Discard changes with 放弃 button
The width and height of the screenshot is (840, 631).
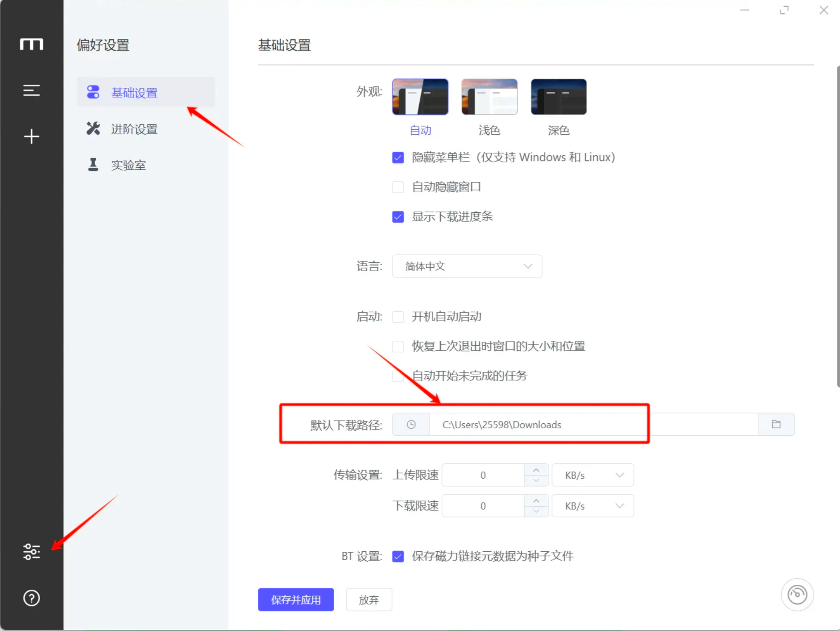368,600
